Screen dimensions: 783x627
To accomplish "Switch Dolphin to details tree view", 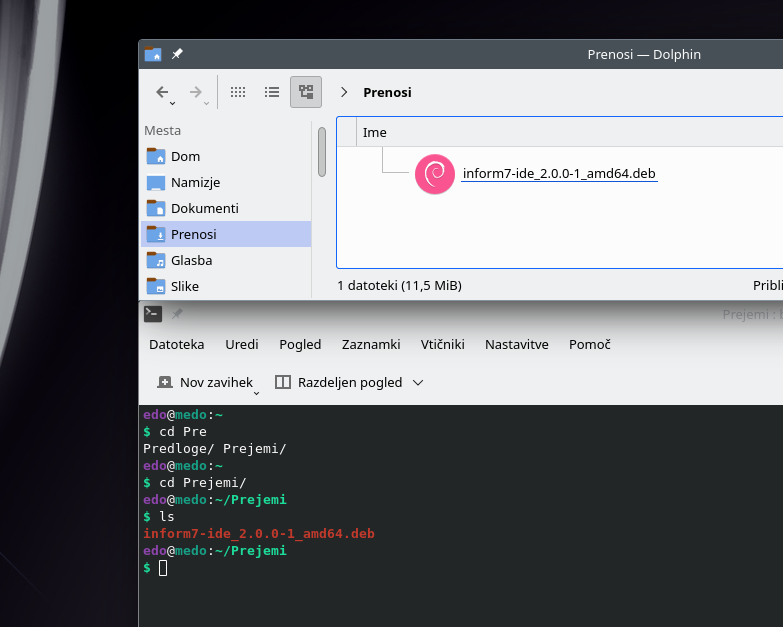I will [x=306, y=92].
